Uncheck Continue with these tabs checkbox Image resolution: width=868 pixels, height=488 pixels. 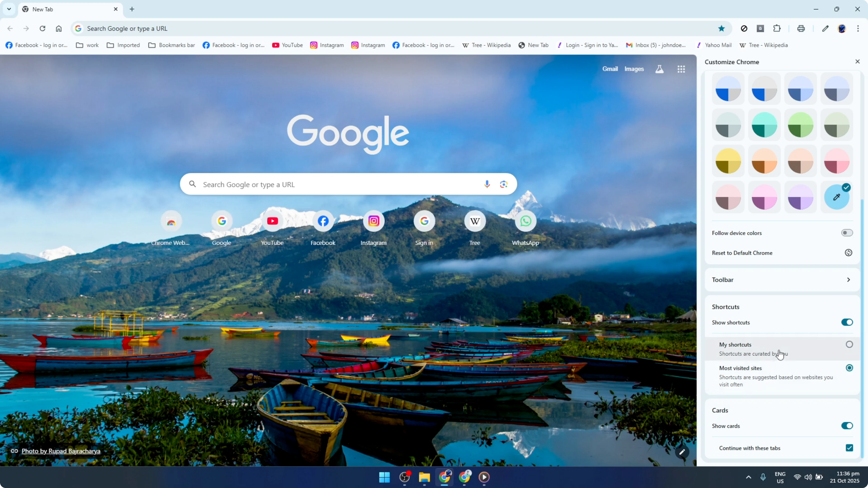[x=849, y=448]
